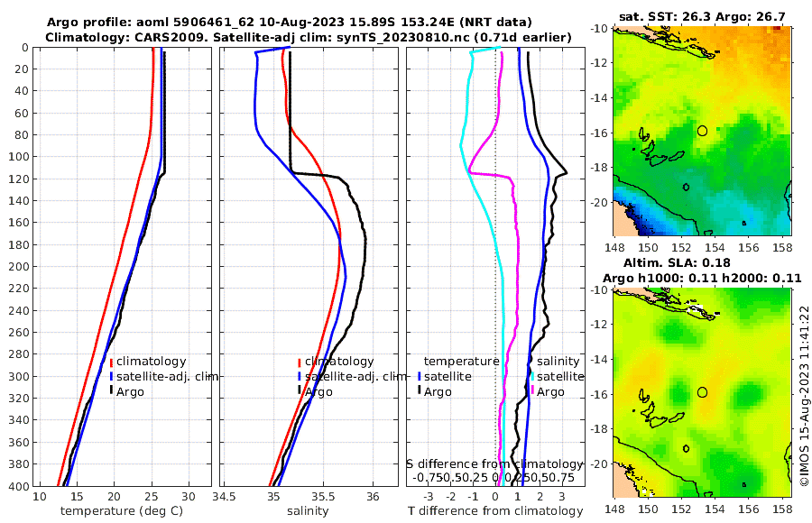The image size is (812, 523).
Task: Click 'T difference from climatology' axis label
Action: (x=495, y=511)
